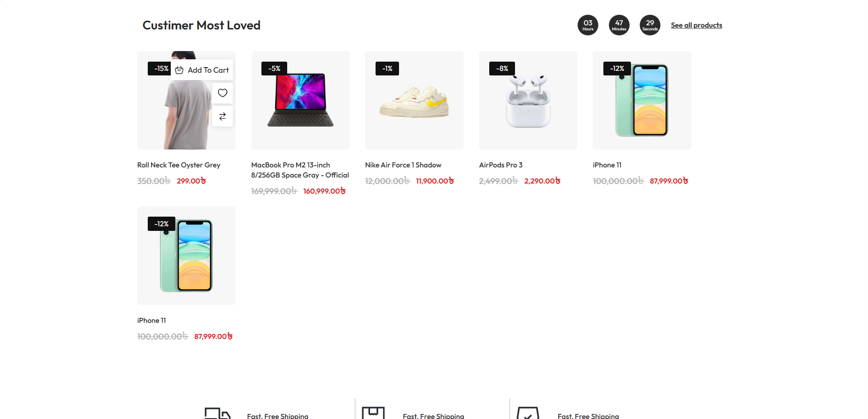The image size is (868, 419).
Task: Click the -1% discount badge on Nike shoes
Action: 388,69
